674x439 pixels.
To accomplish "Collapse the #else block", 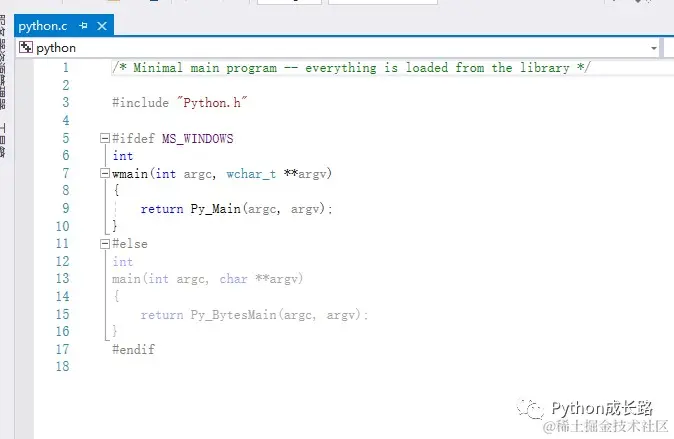I will click(105, 244).
